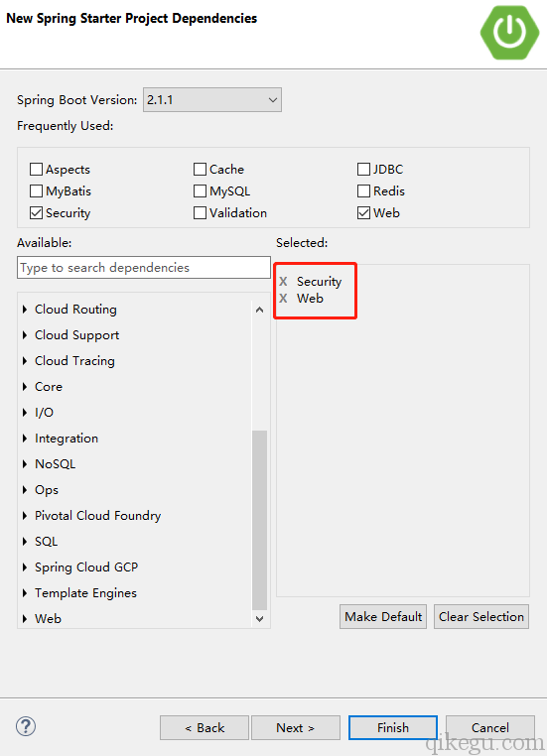
Task: Click the scroll up arrow in Available list
Action: [x=259, y=310]
